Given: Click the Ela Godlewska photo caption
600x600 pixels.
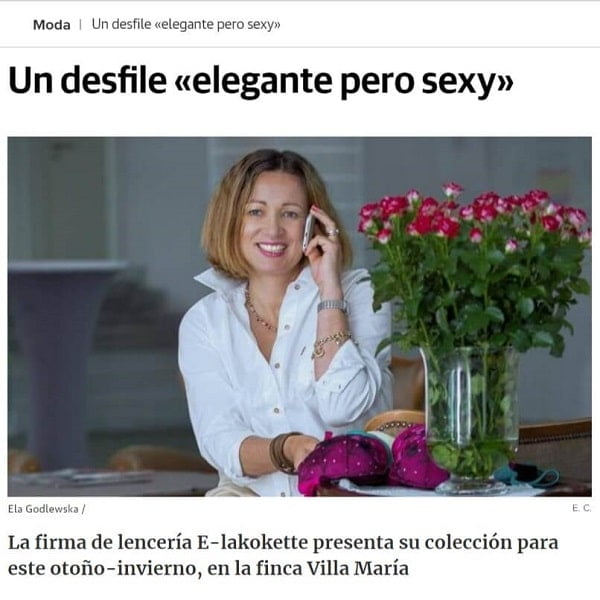Looking at the screenshot, I should pos(47,509).
